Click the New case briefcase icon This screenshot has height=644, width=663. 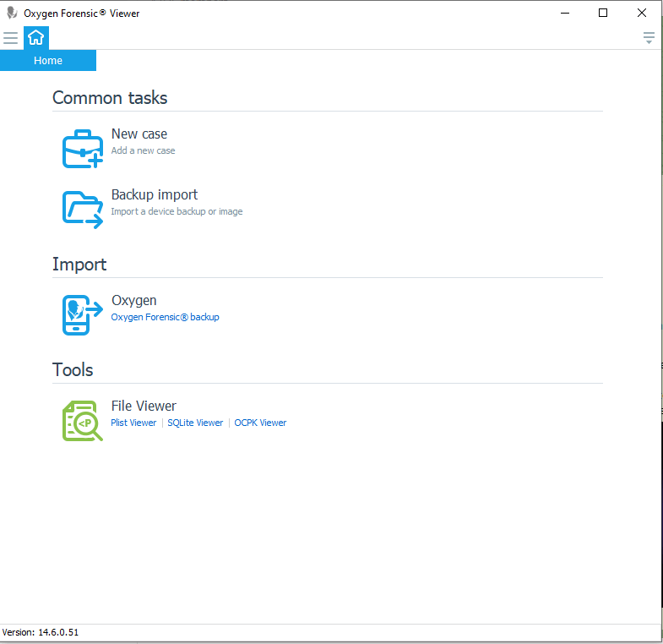(83, 149)
